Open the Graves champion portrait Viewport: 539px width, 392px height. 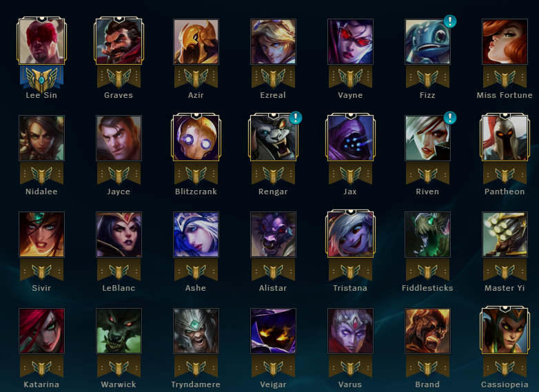coord(119,41)
